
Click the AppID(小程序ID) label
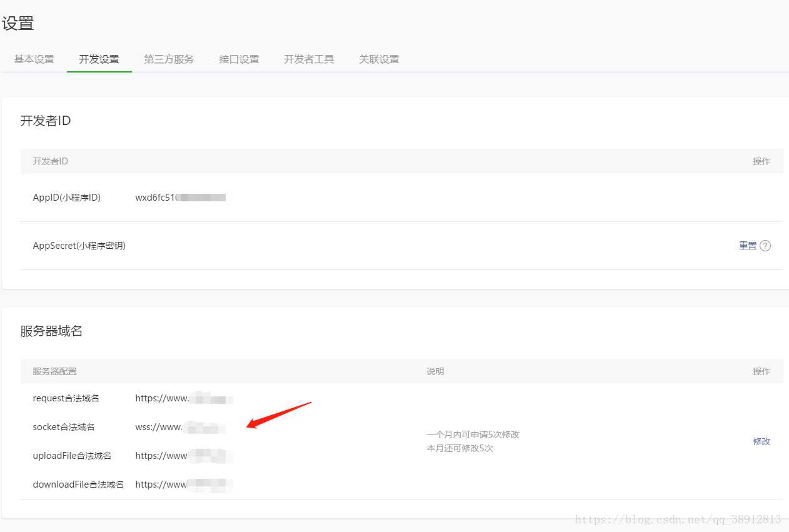pos(67,198)
